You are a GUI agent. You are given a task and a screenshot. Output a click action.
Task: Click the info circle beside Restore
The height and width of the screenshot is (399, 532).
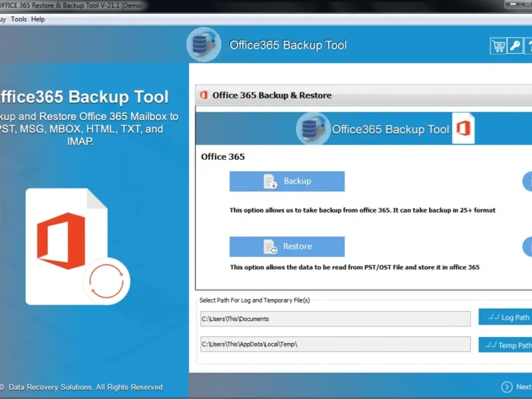(527, 247)
